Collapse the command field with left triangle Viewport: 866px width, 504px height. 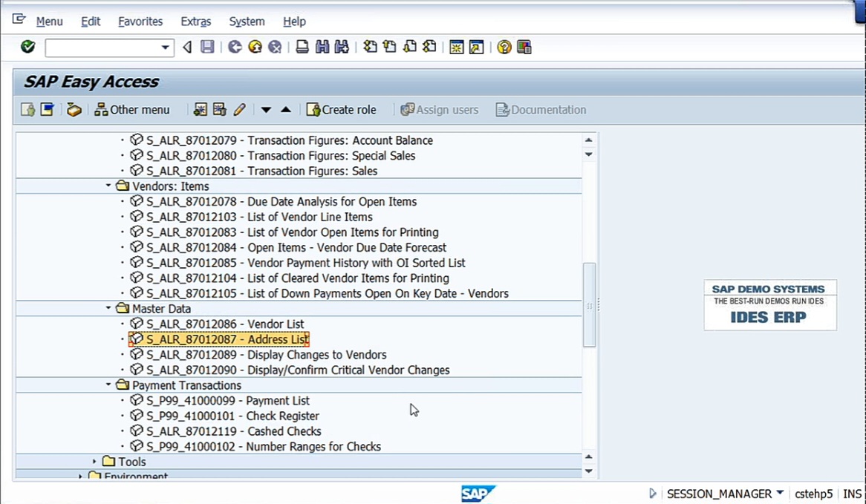click(187, 48)
